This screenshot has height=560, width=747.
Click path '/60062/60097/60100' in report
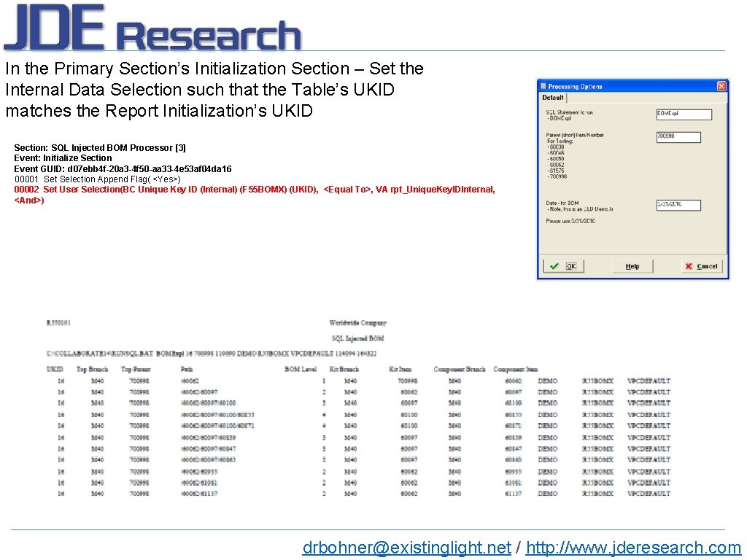click(208, 402)
